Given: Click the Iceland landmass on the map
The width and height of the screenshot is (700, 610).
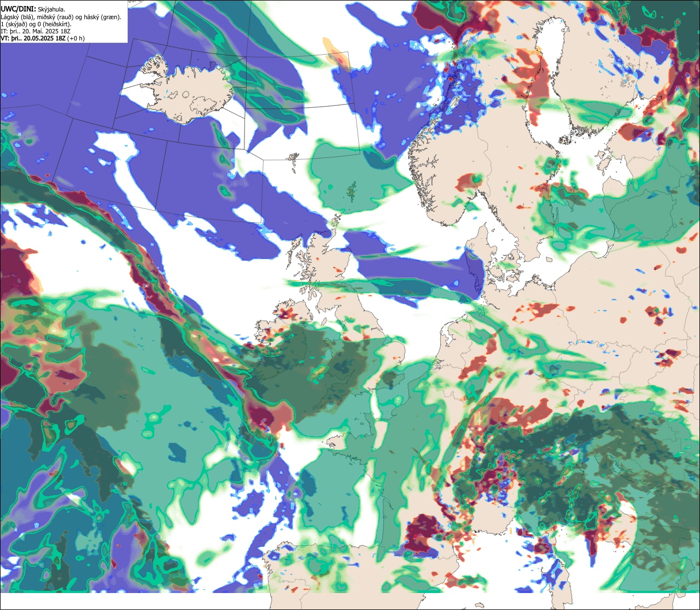Looking at the screenshot, I should 186,89.
